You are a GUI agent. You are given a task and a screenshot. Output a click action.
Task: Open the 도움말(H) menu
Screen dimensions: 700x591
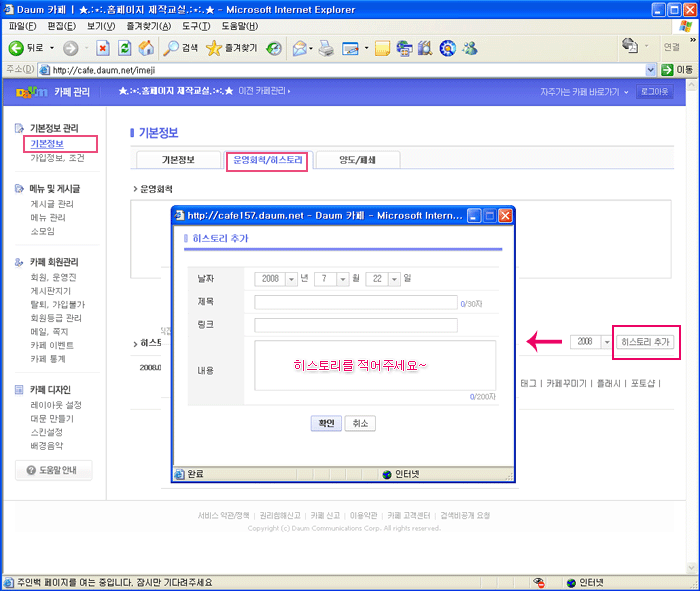coord(240,26)
